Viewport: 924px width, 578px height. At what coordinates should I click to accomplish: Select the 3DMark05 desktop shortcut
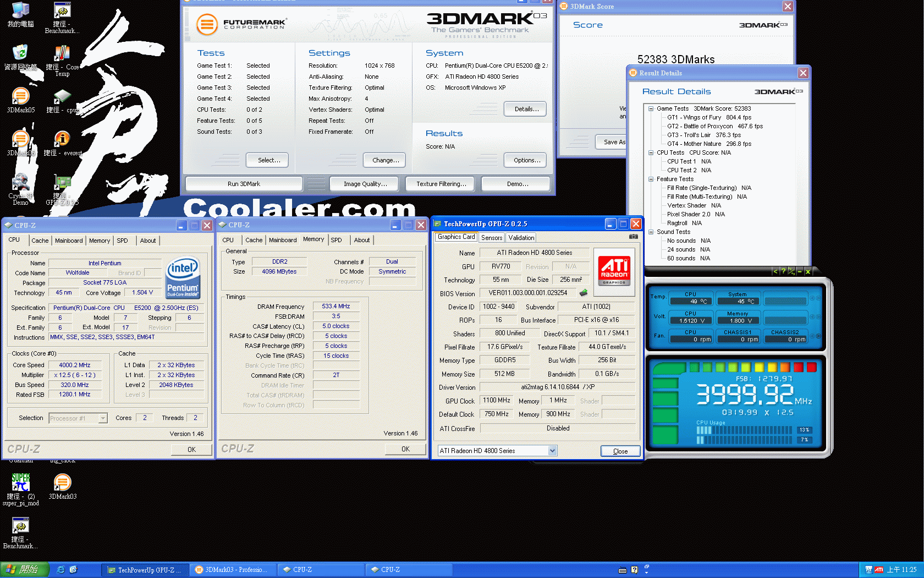20,100
